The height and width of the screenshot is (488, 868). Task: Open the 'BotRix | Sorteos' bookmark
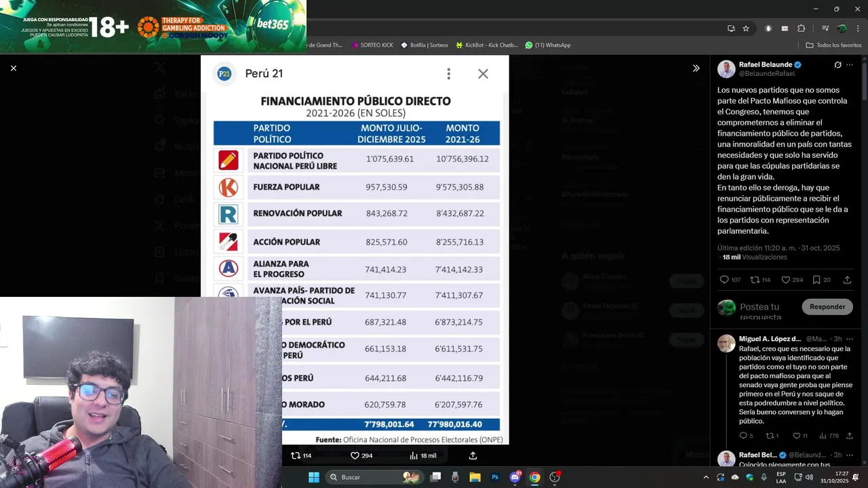click(425, 45)
